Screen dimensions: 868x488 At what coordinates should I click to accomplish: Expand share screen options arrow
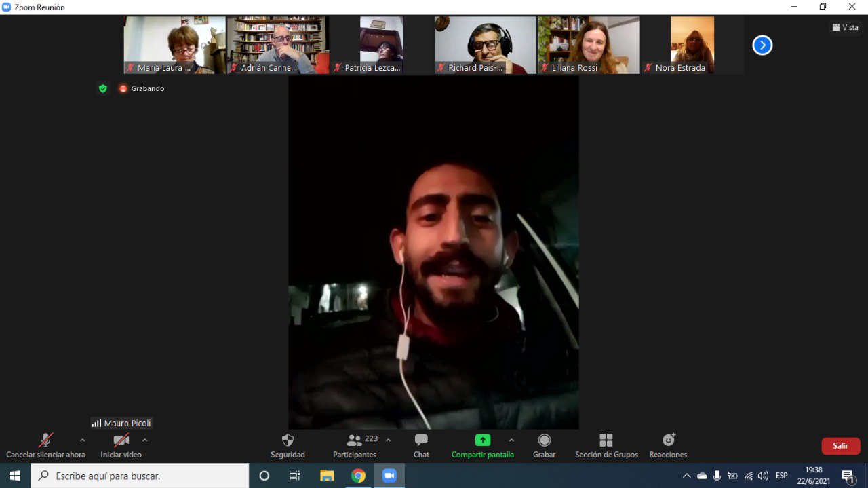pyautogui.click(x=511, y=440)
